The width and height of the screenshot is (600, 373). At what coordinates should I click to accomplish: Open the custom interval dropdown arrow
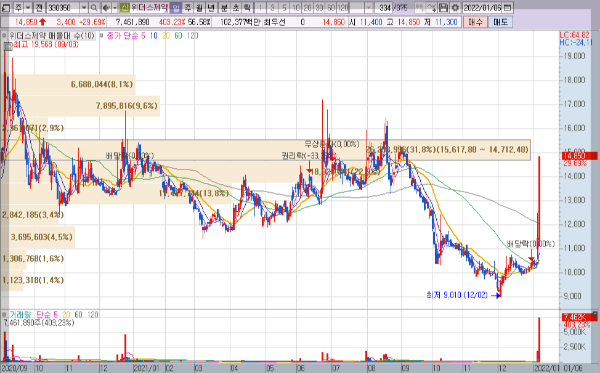tap(368, 7)
